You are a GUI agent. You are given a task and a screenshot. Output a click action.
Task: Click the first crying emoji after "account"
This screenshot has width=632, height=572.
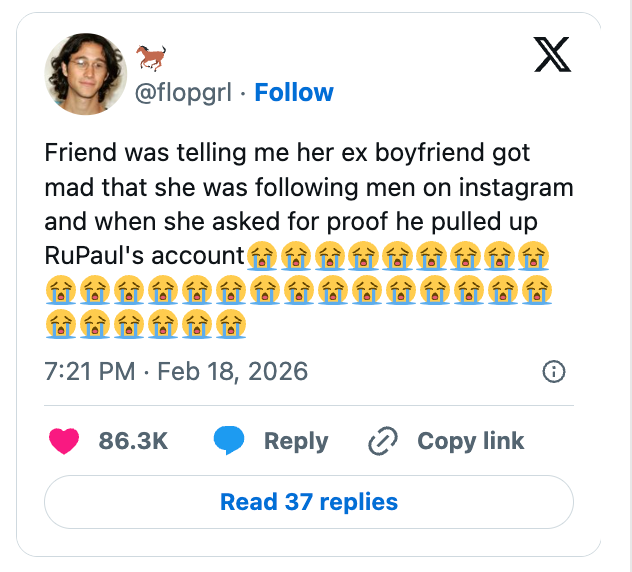coord(261,255)
